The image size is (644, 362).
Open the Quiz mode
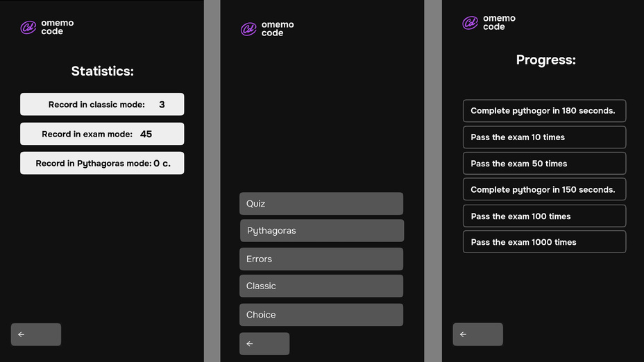pyautogui.click(x=321, y=204)
